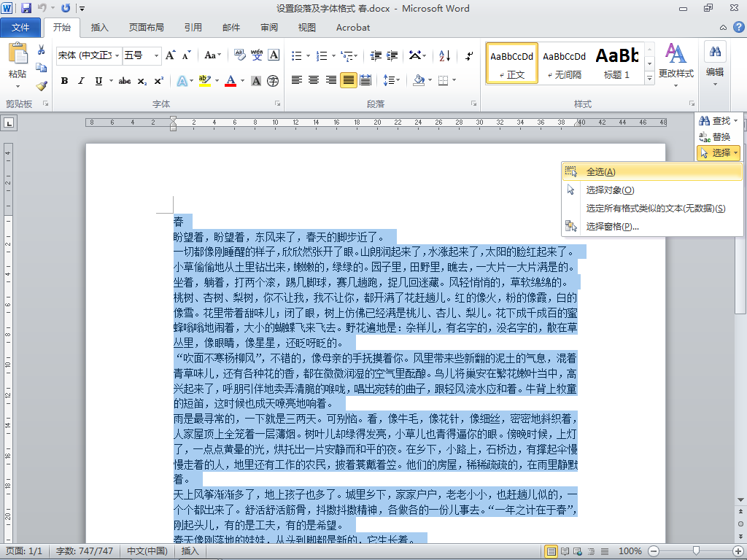Viewport: 747px width, 560px height.
Task: Switch to the 页面布局 tab
Action: pos(146,28)
